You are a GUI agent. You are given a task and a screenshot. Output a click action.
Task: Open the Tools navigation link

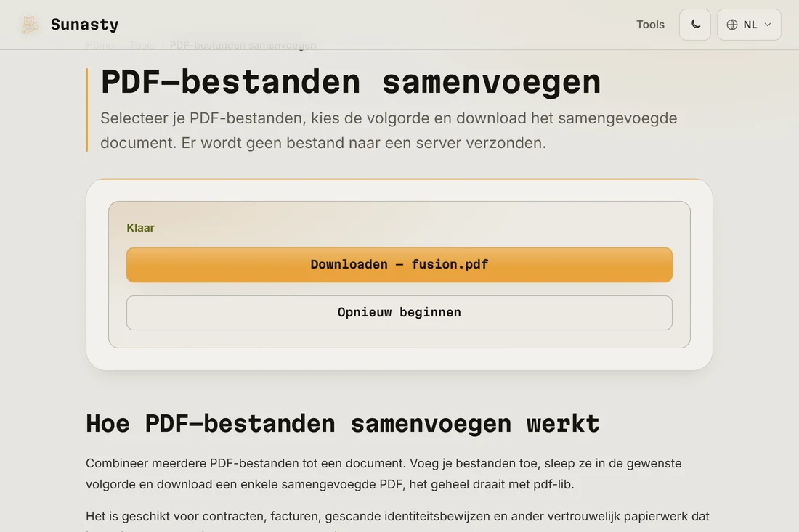[650, 25]
